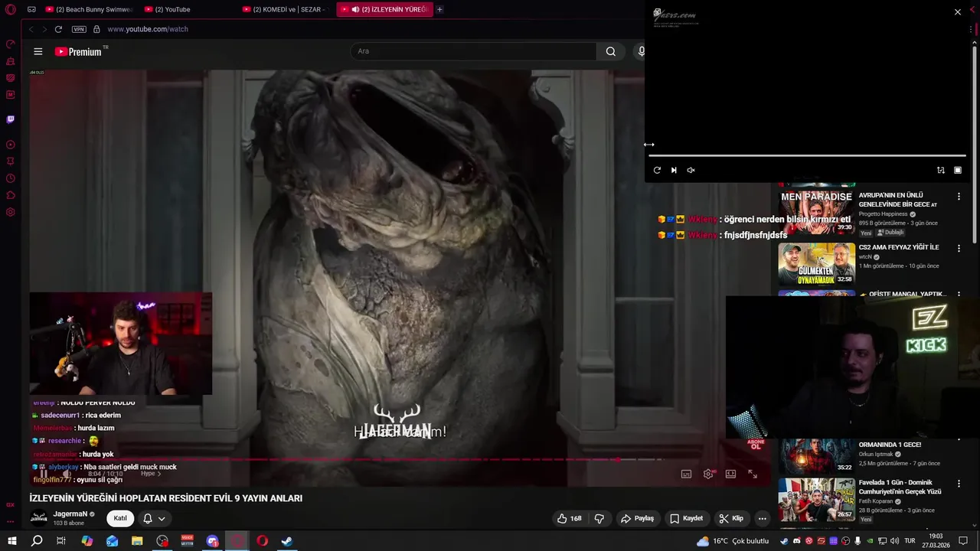Open the Favela'da 1 Gün video title
This screenshot has width=980, height=551.
coord(900,487)
